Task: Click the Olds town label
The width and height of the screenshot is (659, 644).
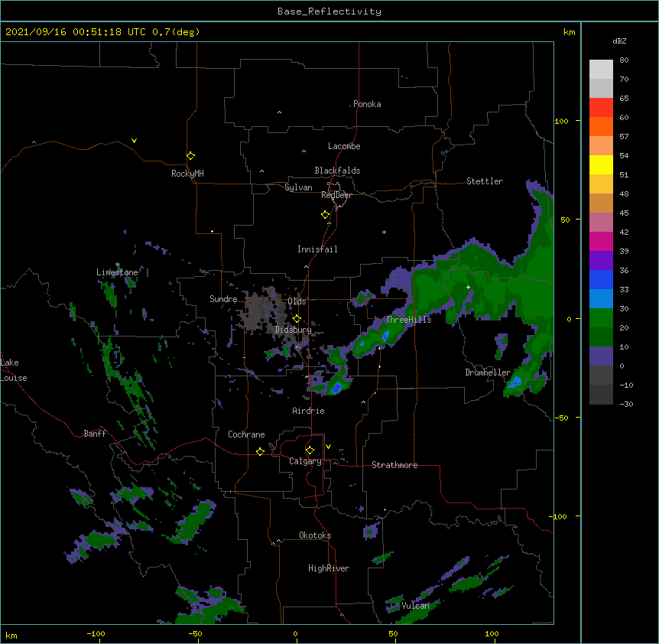Action: coord(297,301)
